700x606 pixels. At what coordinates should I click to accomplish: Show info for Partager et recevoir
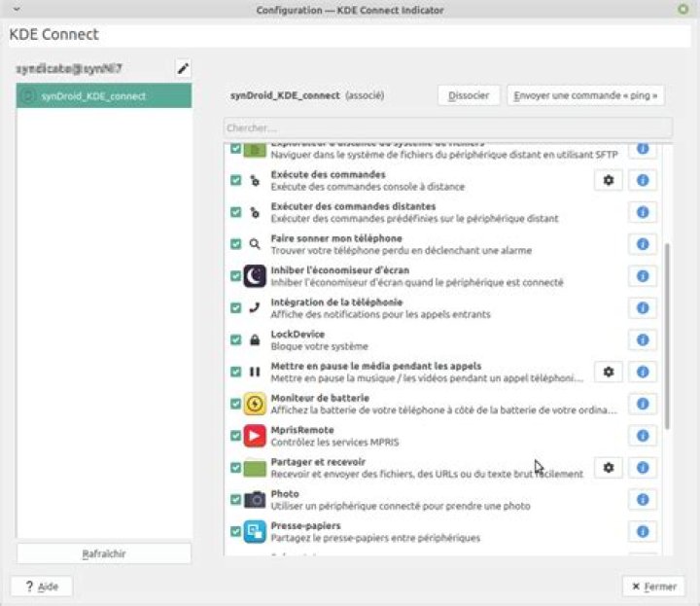click(x=643, y=468)
